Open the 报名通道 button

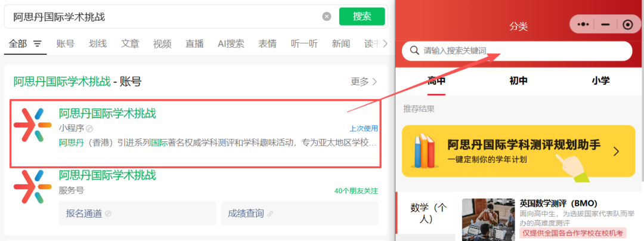137,213
